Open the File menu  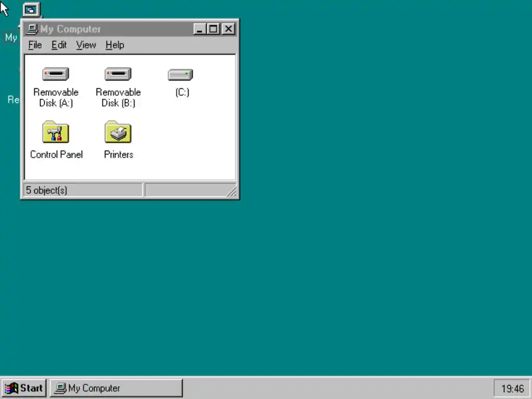click(35, 45)
